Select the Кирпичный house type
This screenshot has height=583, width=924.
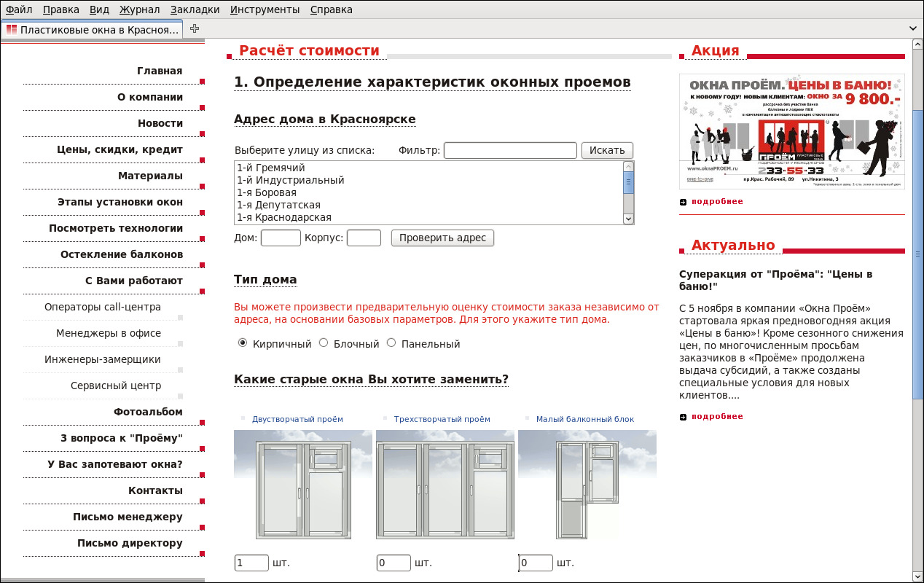pyautogui.click(x=243, y=343)
